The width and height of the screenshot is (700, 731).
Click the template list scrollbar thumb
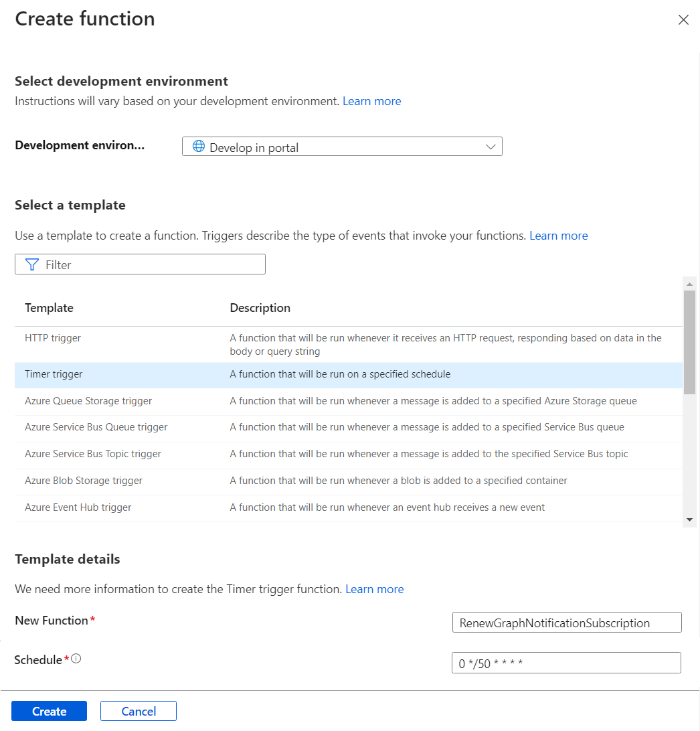coord(689,341)
